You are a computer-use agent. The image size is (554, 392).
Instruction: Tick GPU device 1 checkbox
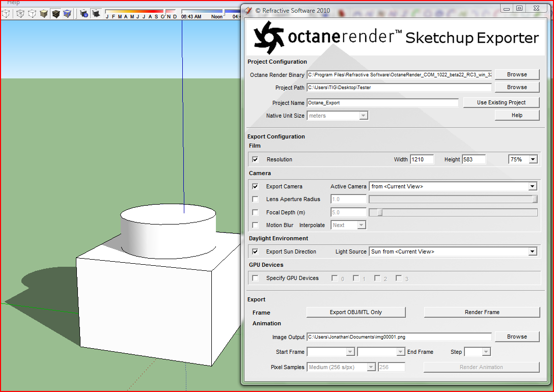pyautogui.click(x=356, y=278)
